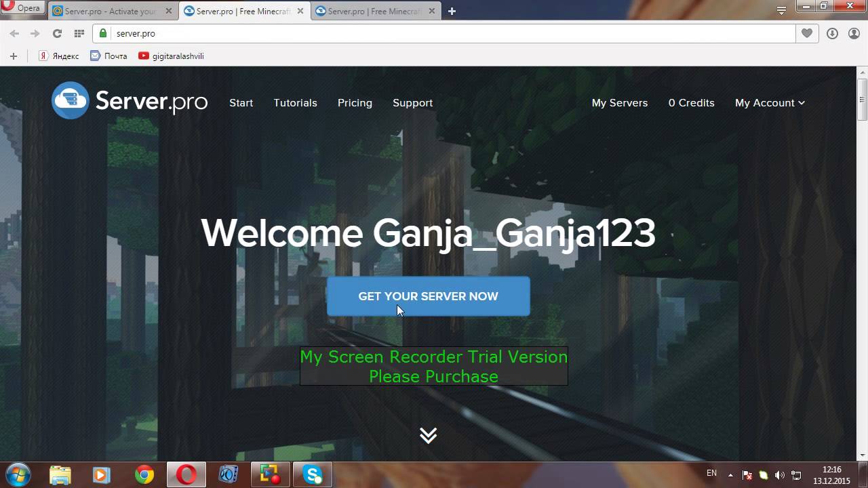Click the page vertical scrollbar thumb

point(862,99)
